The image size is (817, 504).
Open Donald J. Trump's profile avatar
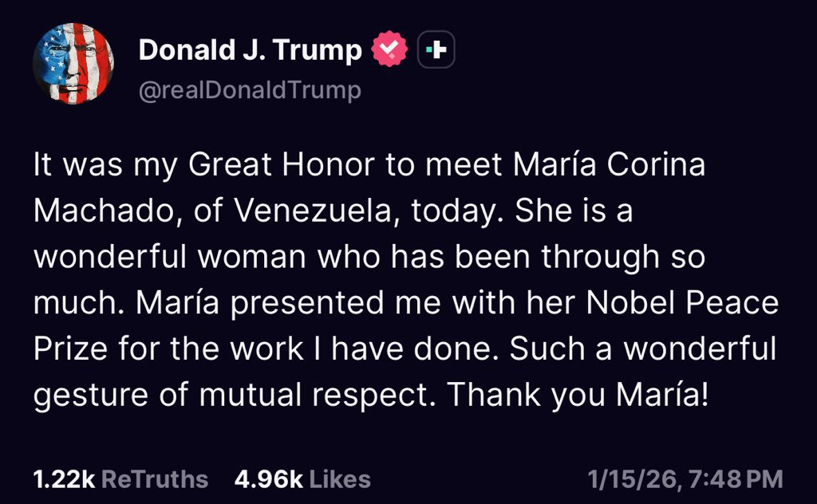73,64
